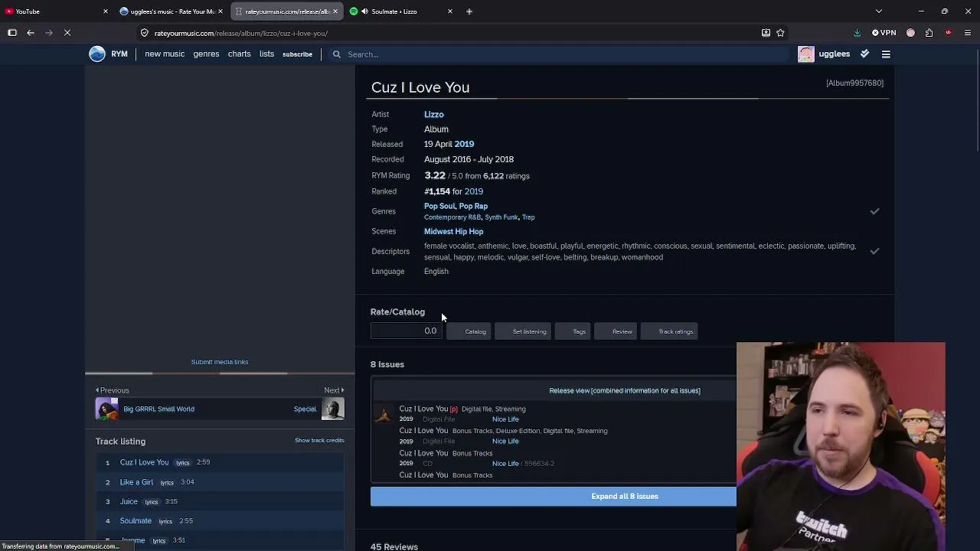Image resolution: width=980 pixels, height=551 pixels.
Task: Toggle the browser sidebar panel icon
Action: coord(12,33)
